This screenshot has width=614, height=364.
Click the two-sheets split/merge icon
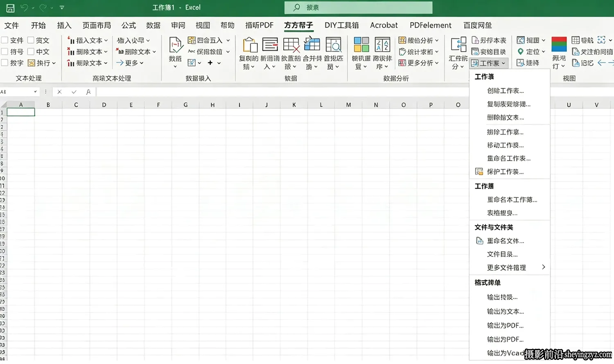(458, 45)
